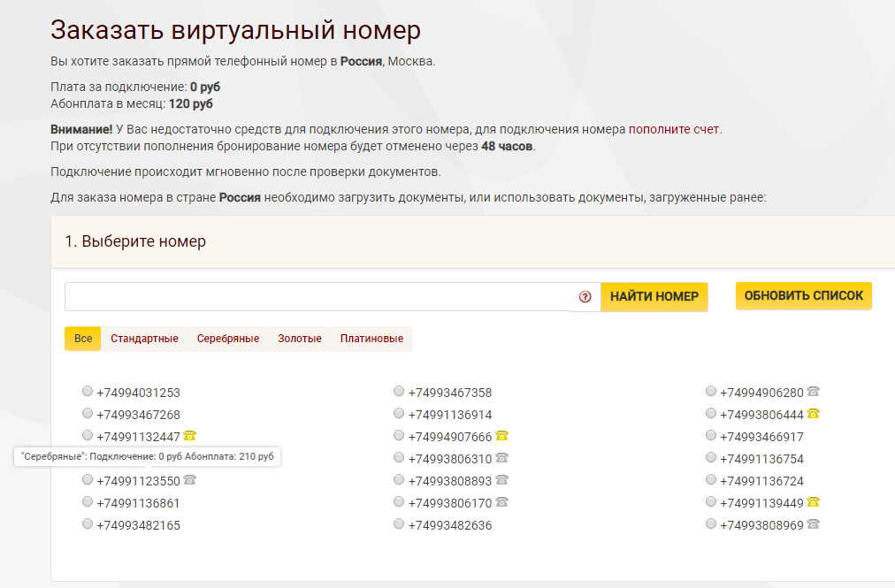Follow the пополните счет link
The image size is (895, 588).
674,130
